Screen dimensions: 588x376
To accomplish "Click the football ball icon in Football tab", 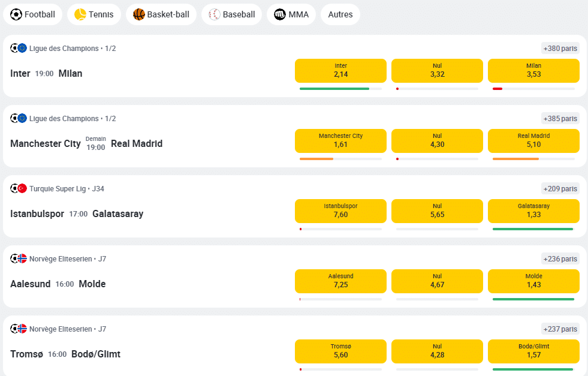I will pos(16,14).
